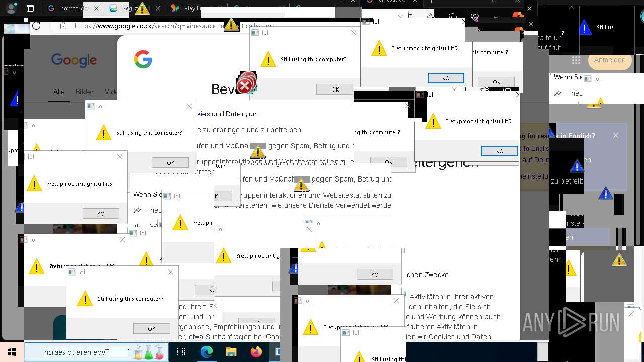Click OK in dialog just above taskbar search
Screen dimensions: 644x362
coord(151,328)
